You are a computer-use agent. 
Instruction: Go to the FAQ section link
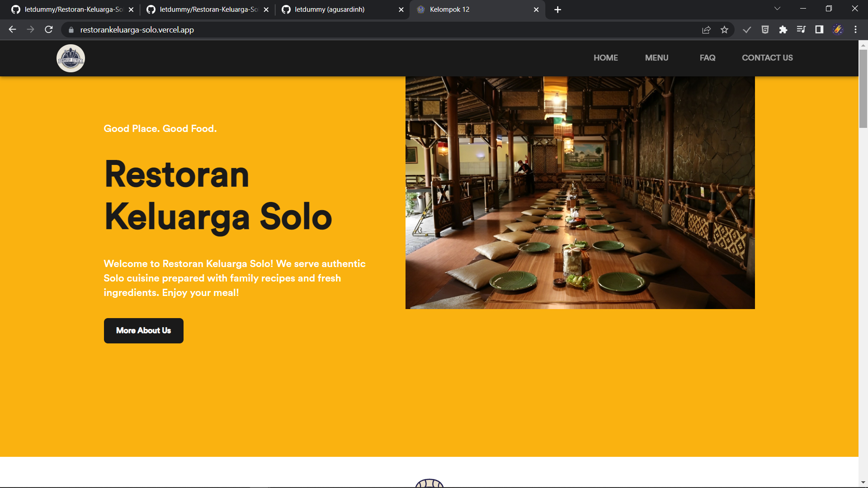coord(707,58)
